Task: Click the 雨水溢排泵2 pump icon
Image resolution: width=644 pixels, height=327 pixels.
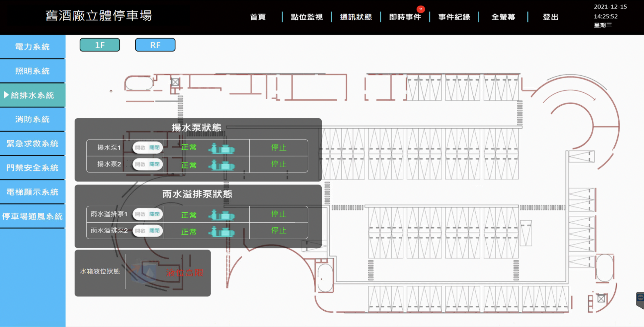Action: tap(221, 232)
